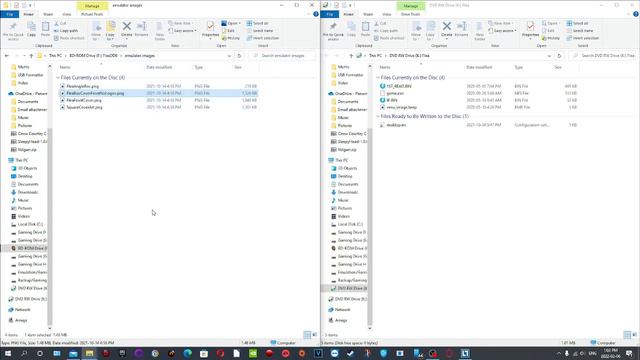Click Rename in DVD RW Drive window ribbon

[462, 30]
